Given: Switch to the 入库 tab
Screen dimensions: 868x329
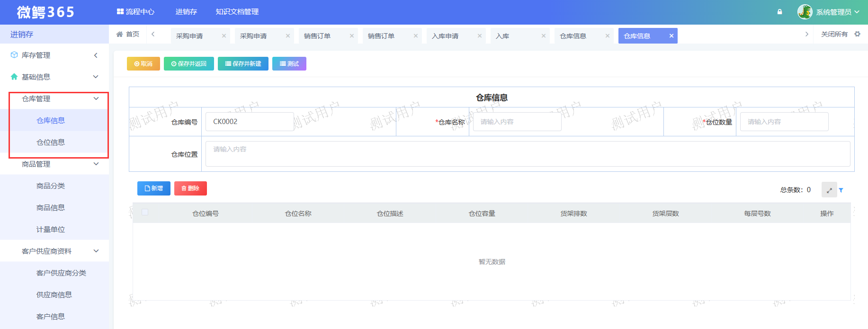Looking at the screenshot, I should click(503, 36).
